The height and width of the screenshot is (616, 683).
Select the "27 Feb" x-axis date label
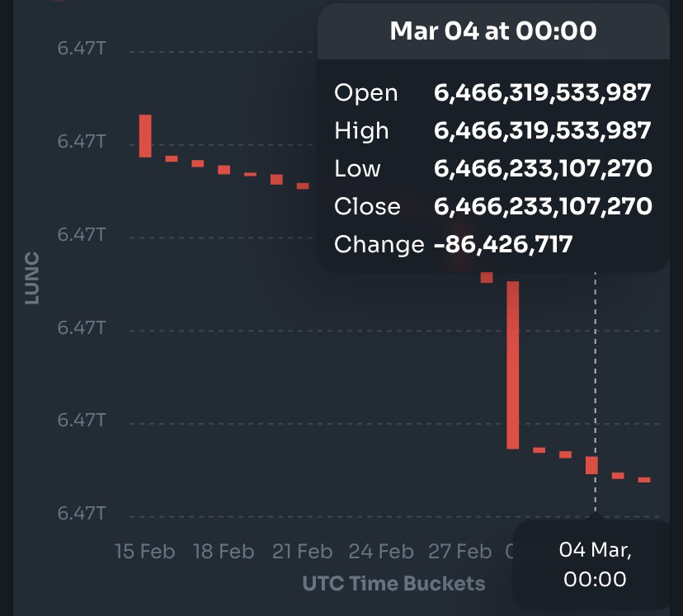pyautogui.click(x=459, y=551)
